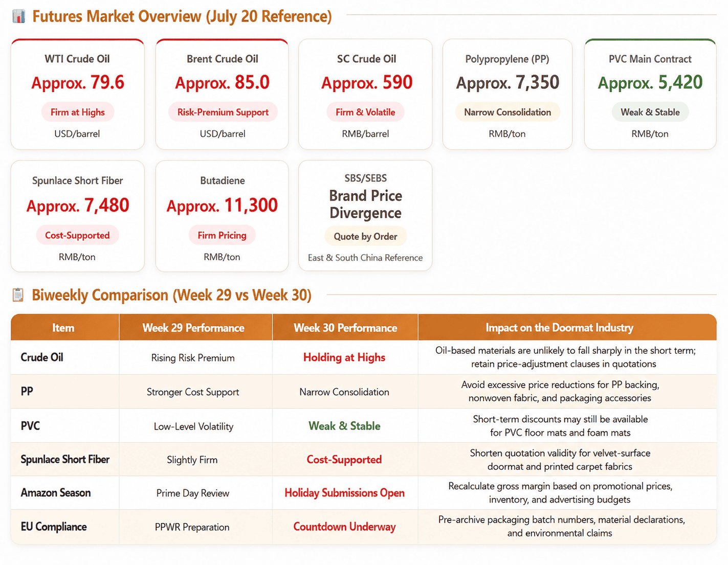Click the clipboard icon beside Biweekly Comparison

(18, 295)
